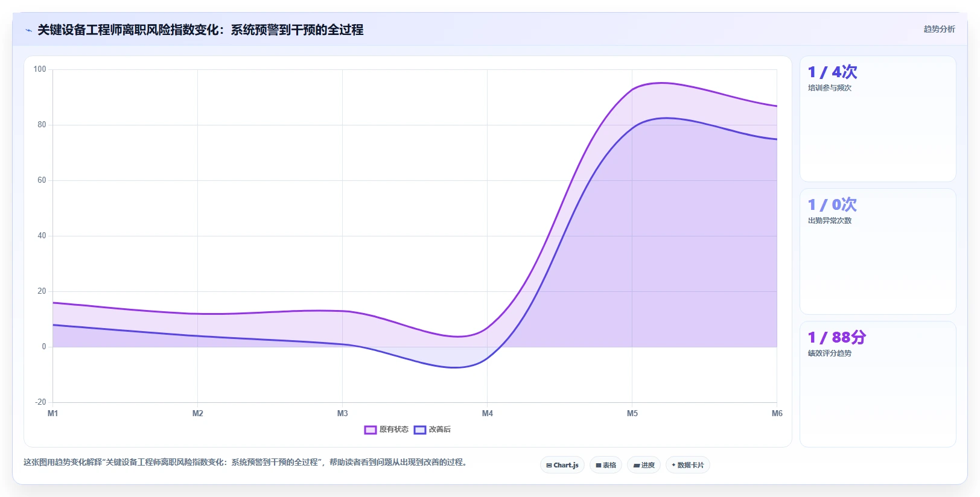
Task: Open the 出勤异常次数 metric card
Action: (878, 252)
